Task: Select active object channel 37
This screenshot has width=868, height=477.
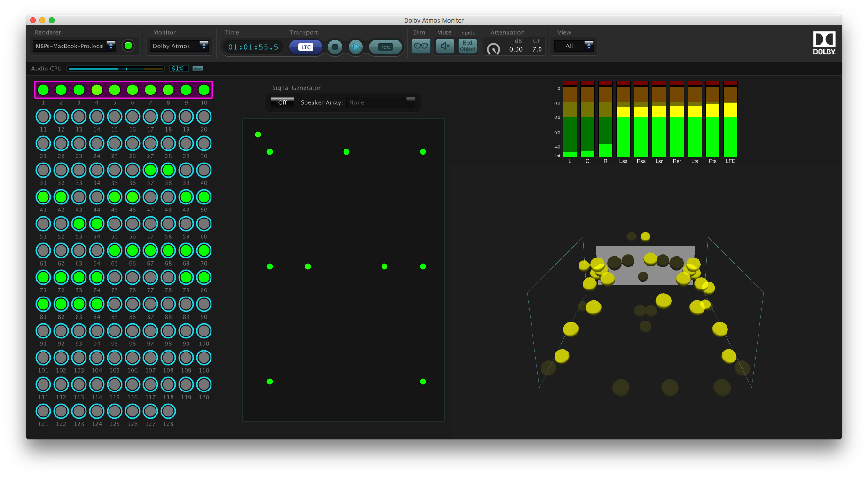Action: coord(150,170)
